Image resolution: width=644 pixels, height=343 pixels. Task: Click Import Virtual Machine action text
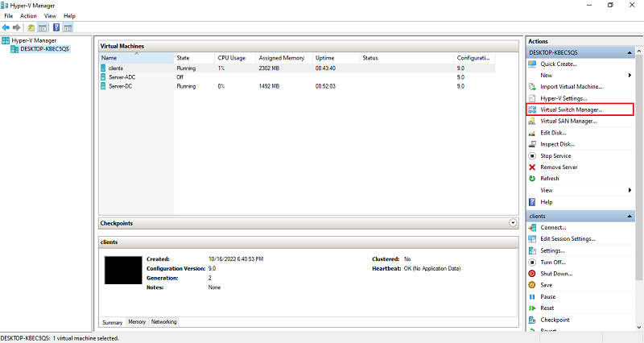pos(572,87)
